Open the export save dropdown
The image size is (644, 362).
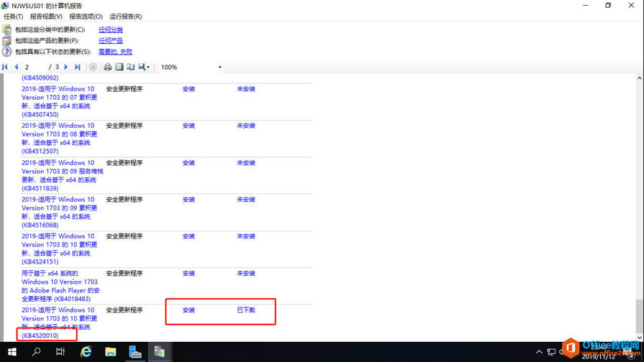[x=144, y=67]
